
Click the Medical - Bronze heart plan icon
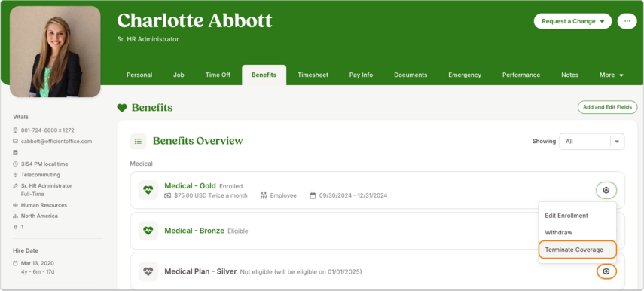148,231
